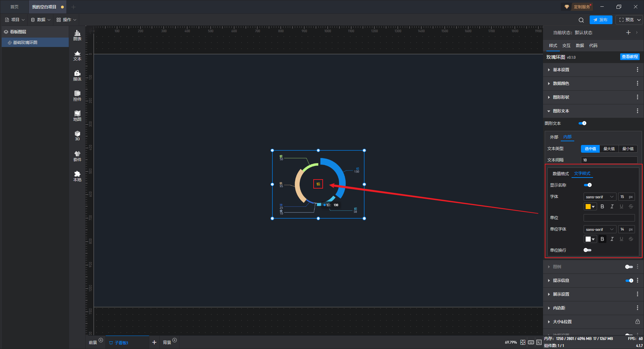
Task: Open the 地图 map components panel
Action: point(77,116)
